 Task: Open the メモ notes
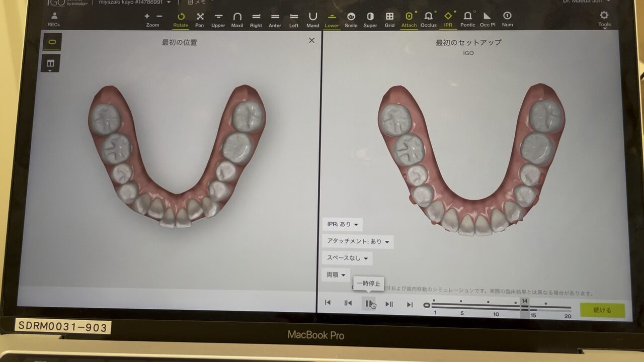click(x=197, y=3)
